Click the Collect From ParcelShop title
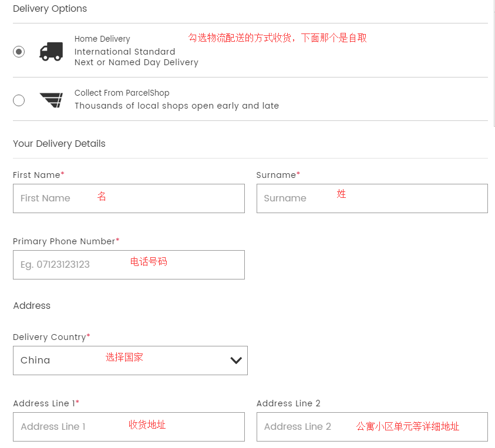This screenshot has height=448, width=495. 122,93
